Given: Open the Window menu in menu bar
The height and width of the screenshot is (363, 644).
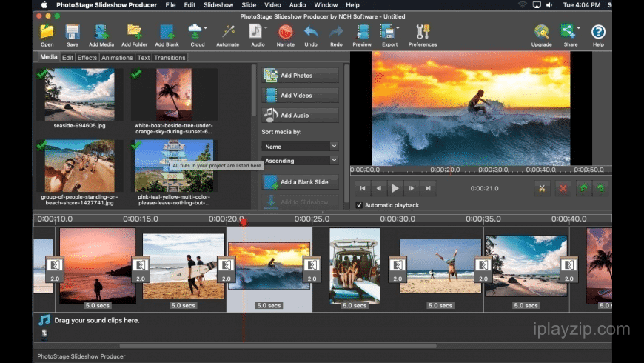Looking at the screenshot, I should tap(326, 5).
